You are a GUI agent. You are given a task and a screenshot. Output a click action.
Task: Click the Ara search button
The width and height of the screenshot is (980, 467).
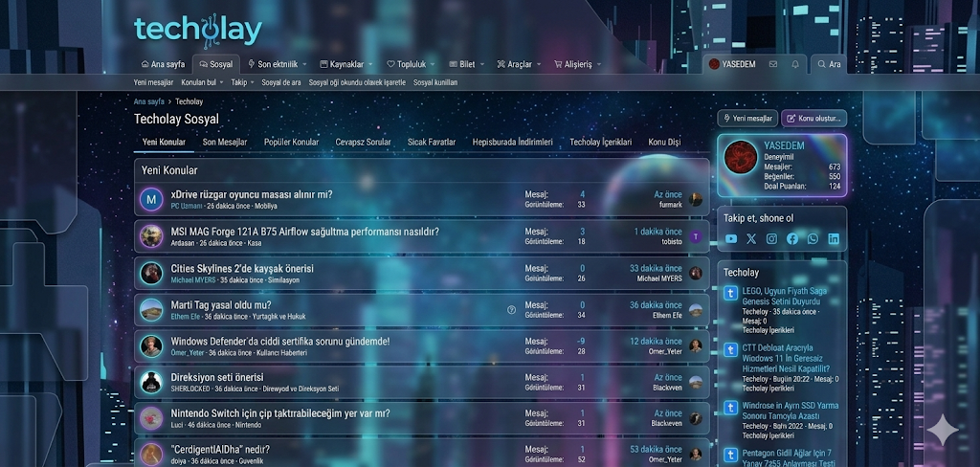tap(829, 64)
